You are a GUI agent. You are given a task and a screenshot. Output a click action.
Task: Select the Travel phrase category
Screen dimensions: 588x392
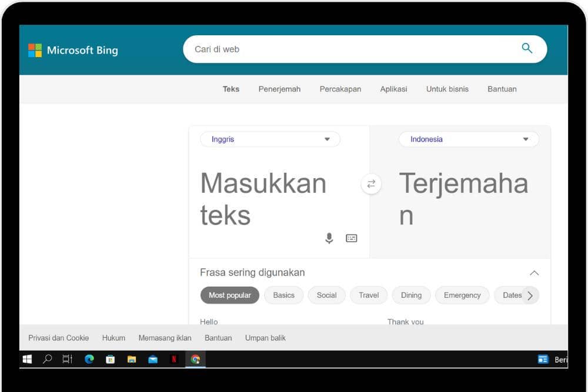(x=369, y=295)
